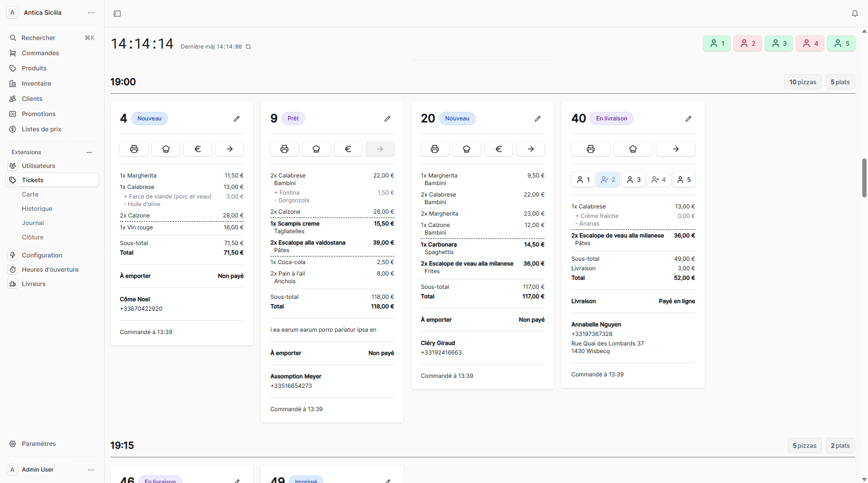
Task: Toggle driver 4 filter in the header
Action: click(810, 43)
